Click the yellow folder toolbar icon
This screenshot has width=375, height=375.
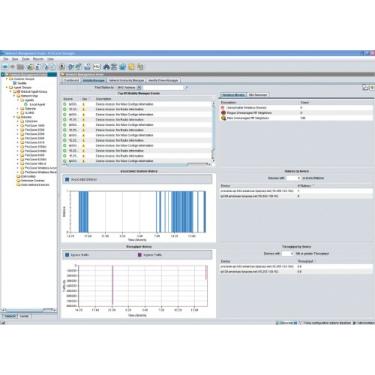point(131,67)
